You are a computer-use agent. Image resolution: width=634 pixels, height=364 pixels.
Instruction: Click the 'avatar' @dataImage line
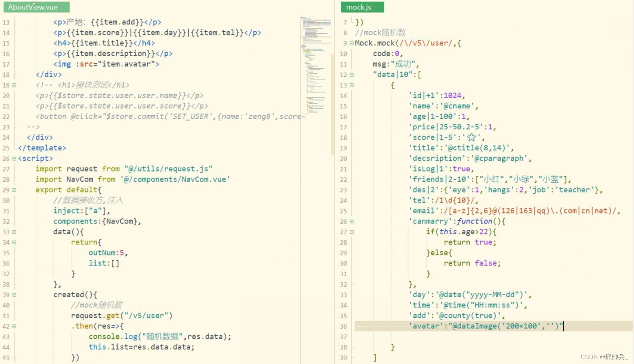tap(486, 326)
